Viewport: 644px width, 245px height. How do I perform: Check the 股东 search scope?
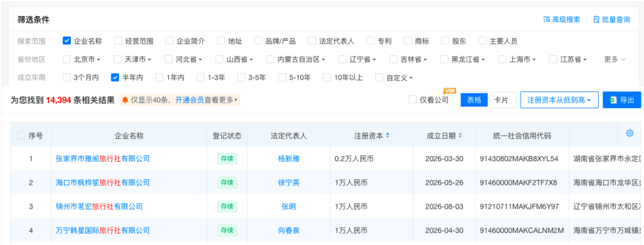pyautogui.click(x=445, y=41)
